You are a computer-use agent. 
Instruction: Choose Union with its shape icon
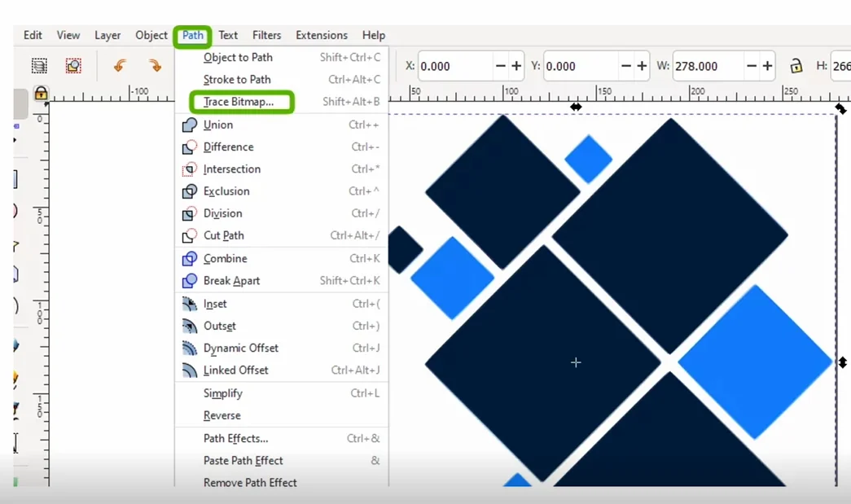[282, 125]
